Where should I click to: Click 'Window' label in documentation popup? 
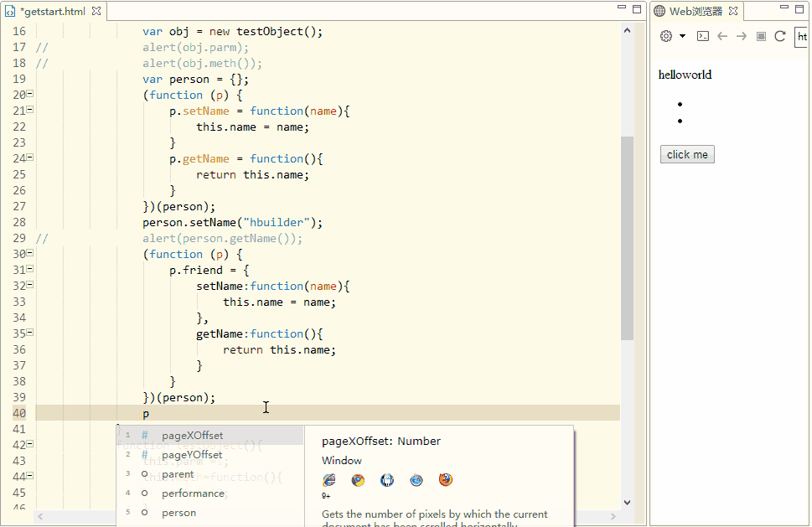click(x=342, y=460)
